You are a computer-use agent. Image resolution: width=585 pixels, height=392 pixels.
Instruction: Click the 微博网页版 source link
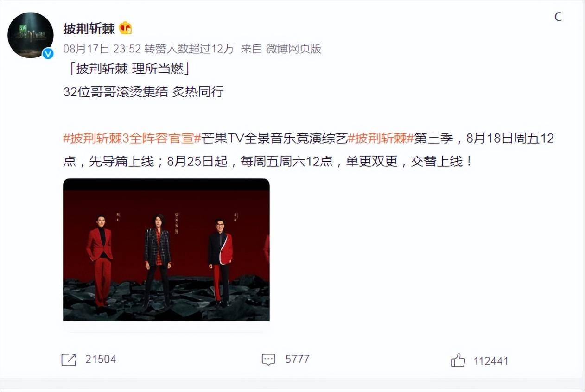tap(293, 49)
